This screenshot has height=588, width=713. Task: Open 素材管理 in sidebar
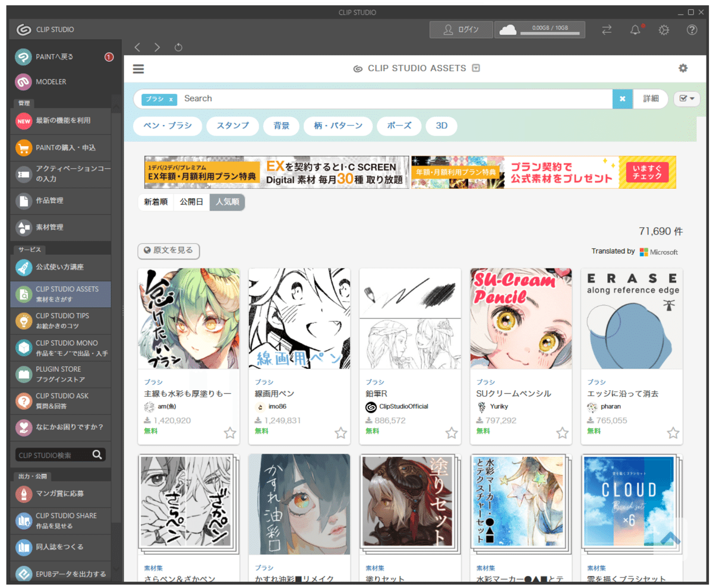[x=61, y=227]
